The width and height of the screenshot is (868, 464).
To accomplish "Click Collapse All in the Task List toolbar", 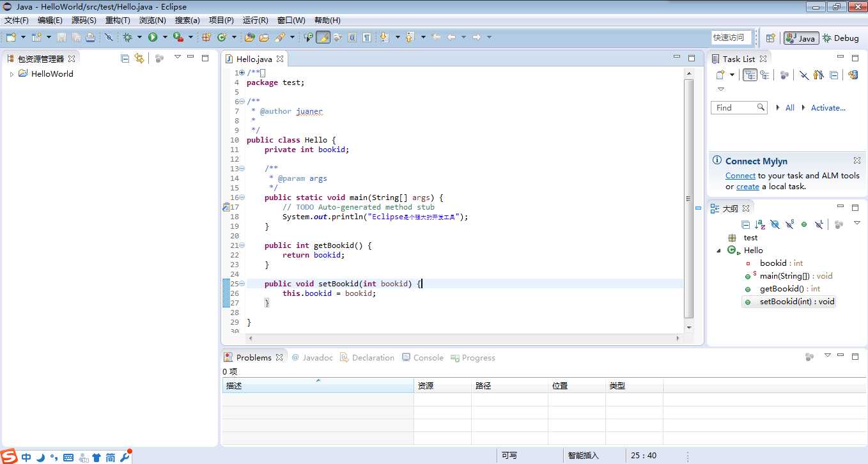I will coord(834,75).
